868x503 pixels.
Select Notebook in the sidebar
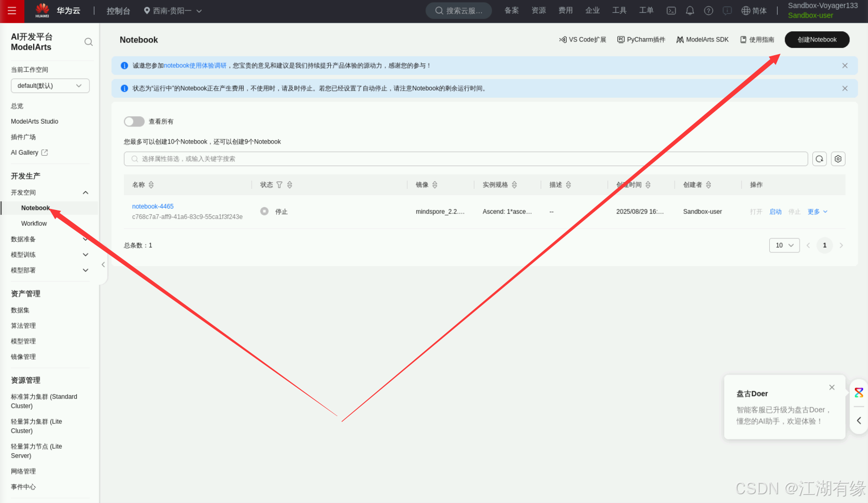click(35, 208)
